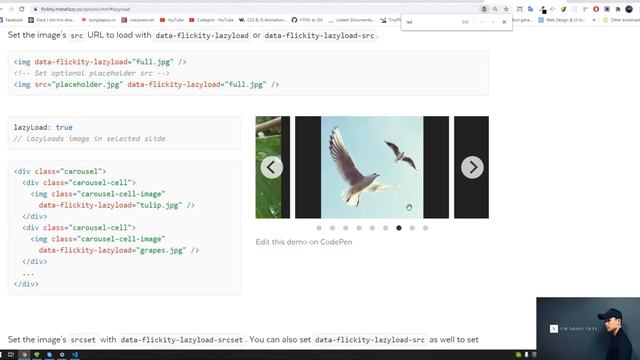Click the translate extension icon in the toolbar

tap(531, 9)
